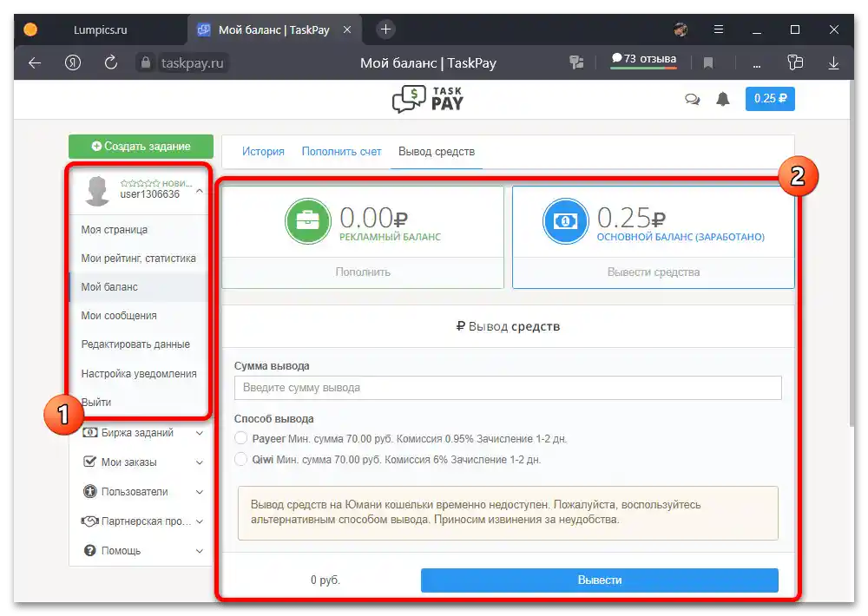This screenshot has height=616, width=868.
Task: Expand the Пользователи section chevron
Action: pos(200,491)
